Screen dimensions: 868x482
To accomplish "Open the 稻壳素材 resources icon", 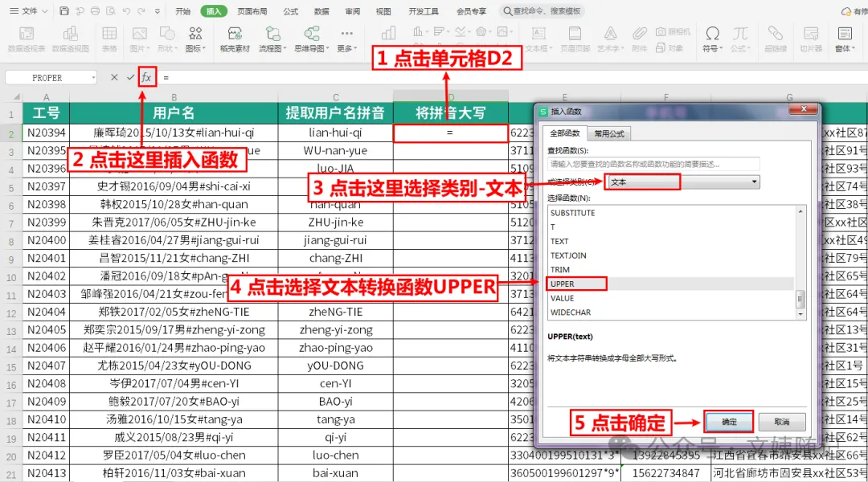I will (x=235, y=39).
